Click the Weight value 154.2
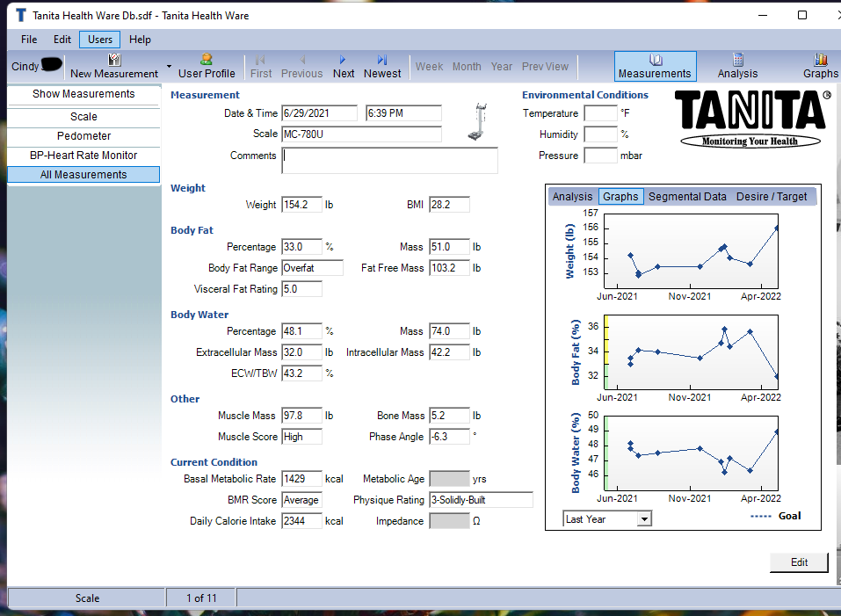Screen dimensions: 841x616 click(x=301, y=204)
